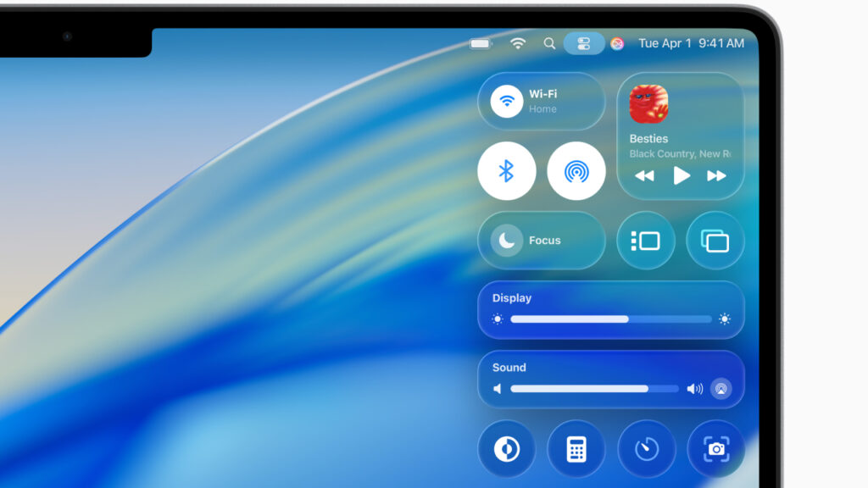Open the date and time menu item
The height and width of the screenshot is (488, 868).
coord(691,43)
